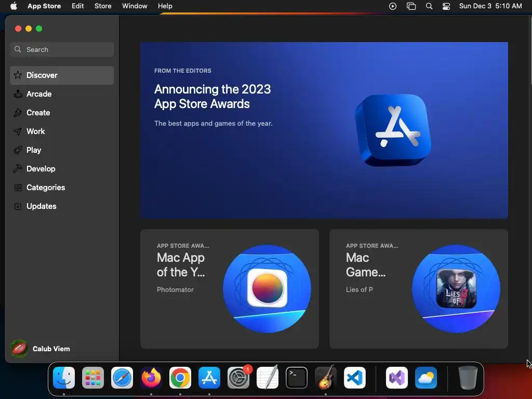532x399 pixels.
Task: Open Control Center in menu bar
Action: click(x=446, y=6)
